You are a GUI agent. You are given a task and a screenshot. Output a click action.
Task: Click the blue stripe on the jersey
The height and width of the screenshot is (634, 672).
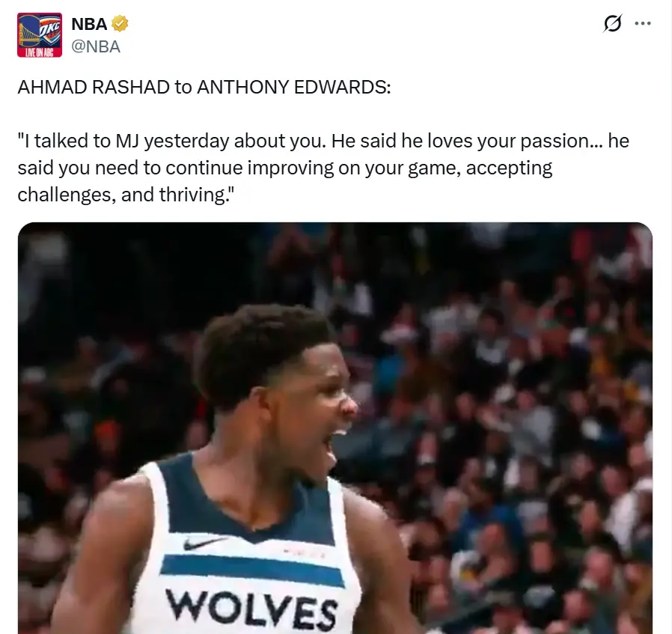click(252, 570)
